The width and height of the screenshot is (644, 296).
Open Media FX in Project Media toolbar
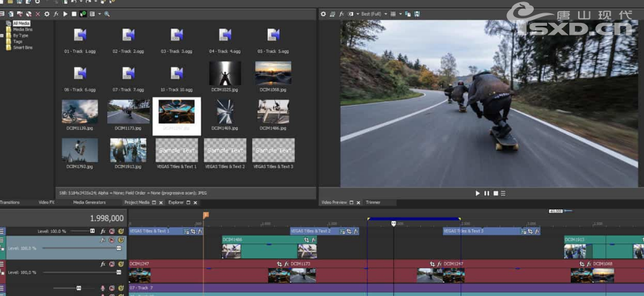point(56,14)
